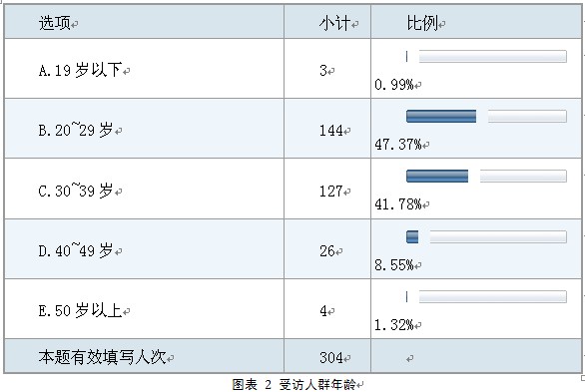
Task: Click the 0.99% percentage text
Action: point(394,85)
